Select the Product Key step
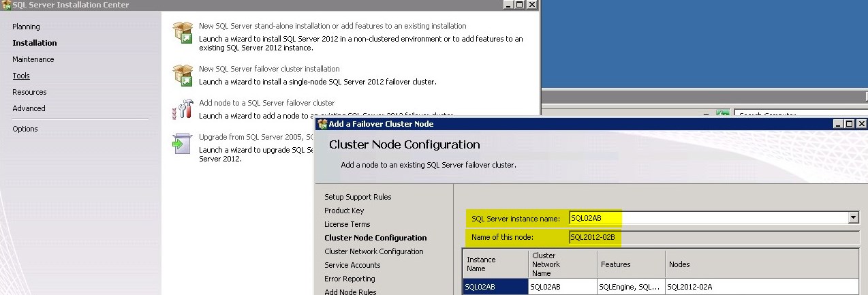Screen dimensions: 868x295 344,211
